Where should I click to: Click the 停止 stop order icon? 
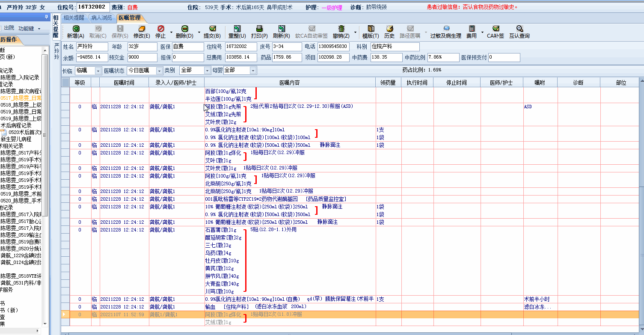160,29
